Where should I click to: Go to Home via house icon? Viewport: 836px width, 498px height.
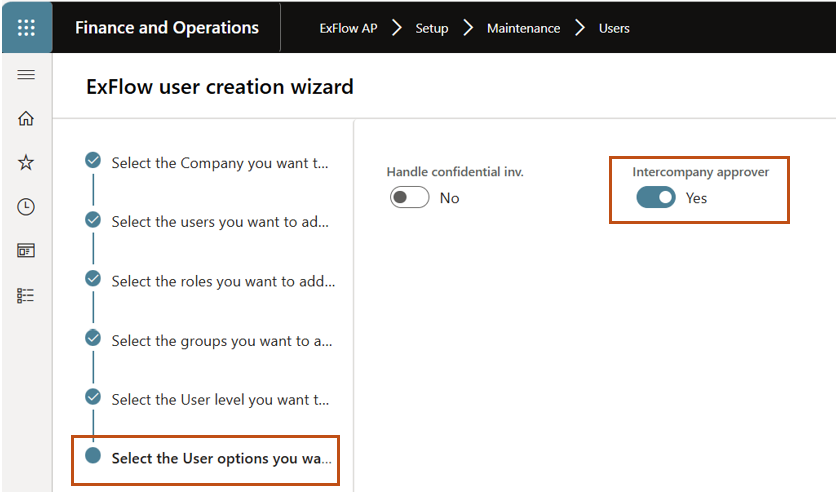pos(26,119)
